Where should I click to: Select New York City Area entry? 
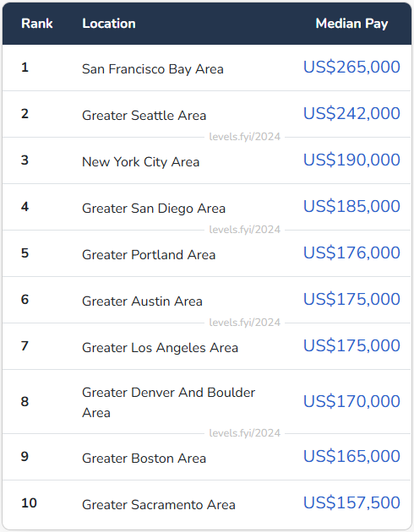tap(141, 162)
